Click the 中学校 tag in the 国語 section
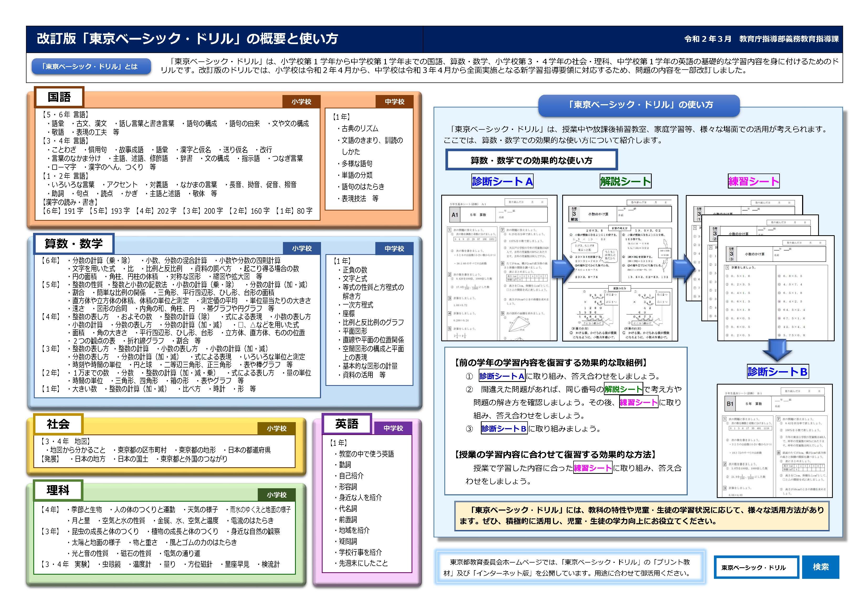 point(394,102)
